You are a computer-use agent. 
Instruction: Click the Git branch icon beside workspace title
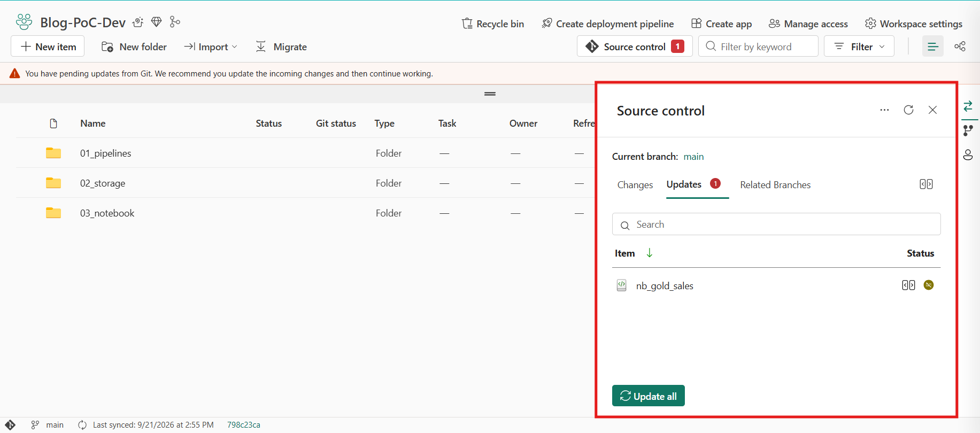point(175,22)
